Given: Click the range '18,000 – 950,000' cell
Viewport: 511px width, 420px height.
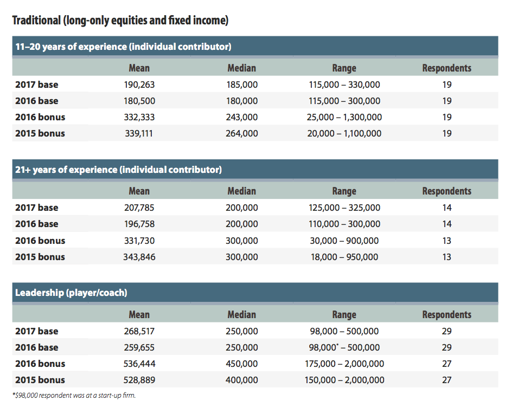Looking at the screenshot, I should 344,257.
